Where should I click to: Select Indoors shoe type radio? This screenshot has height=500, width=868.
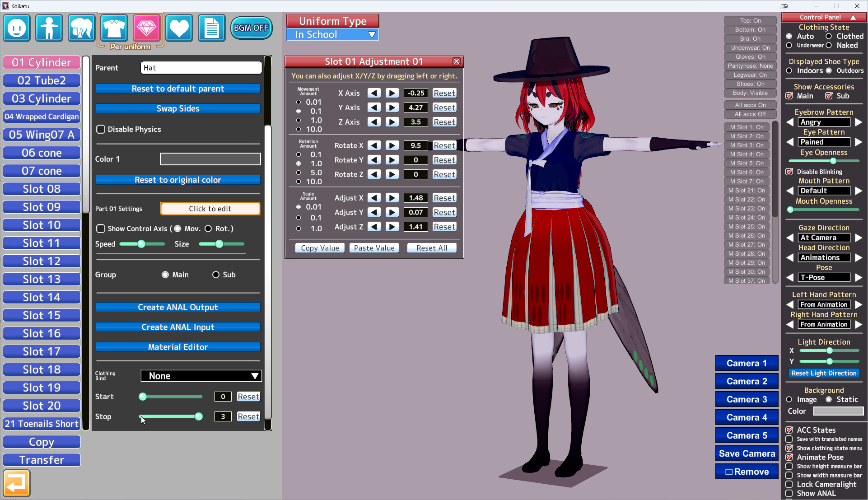[x=789, y=70]
